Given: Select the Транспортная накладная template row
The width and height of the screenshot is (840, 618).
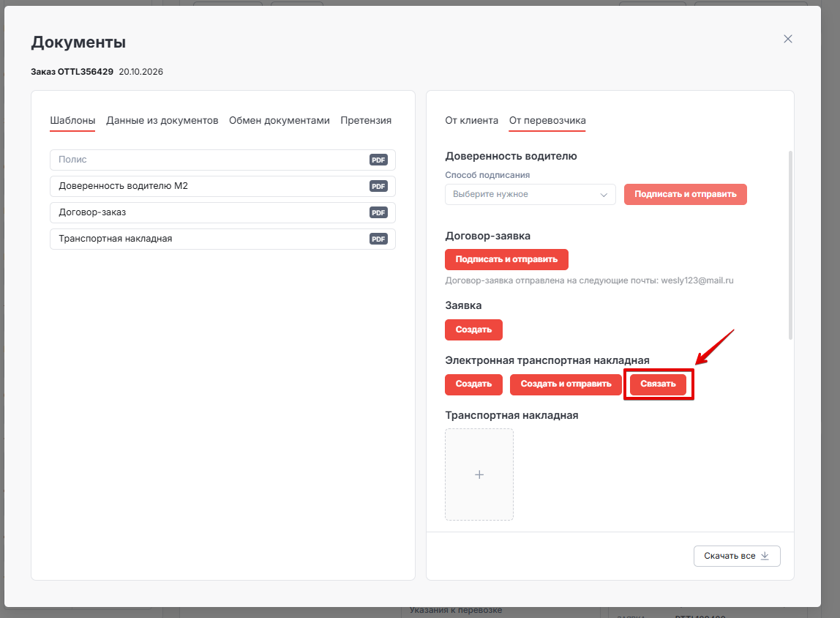Looking at the screenshot, I should [223, 239].
